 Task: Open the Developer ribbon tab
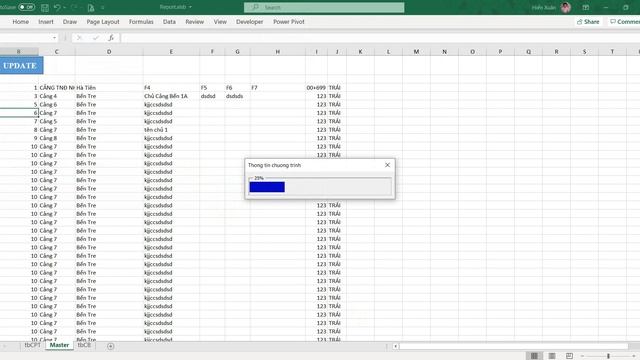pyautogui.click(x=249, y=22)
